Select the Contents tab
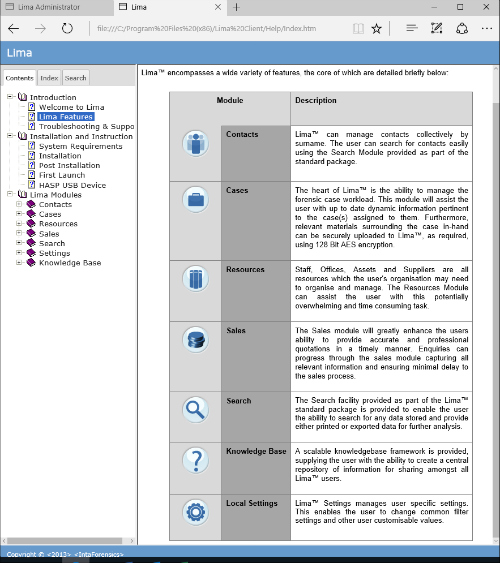This screenshot has width=500, height=563. [x=19, y=78]
